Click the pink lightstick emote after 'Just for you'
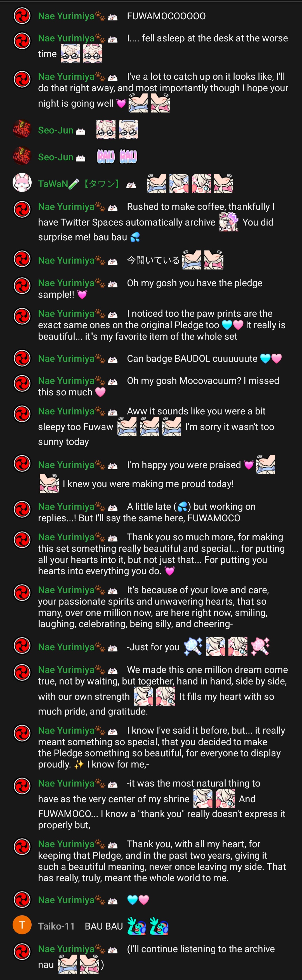 tap(260, 647)
